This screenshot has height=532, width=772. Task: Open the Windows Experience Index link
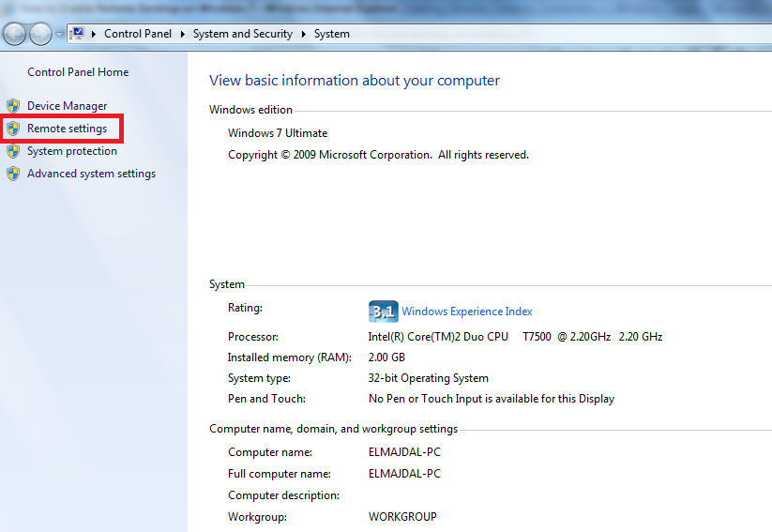coord(466,312)
